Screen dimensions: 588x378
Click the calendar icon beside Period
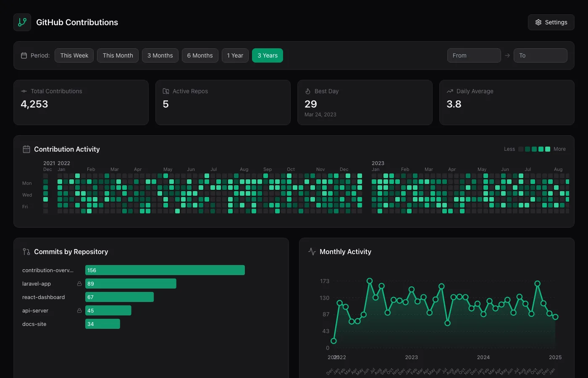tap(24, 55)
